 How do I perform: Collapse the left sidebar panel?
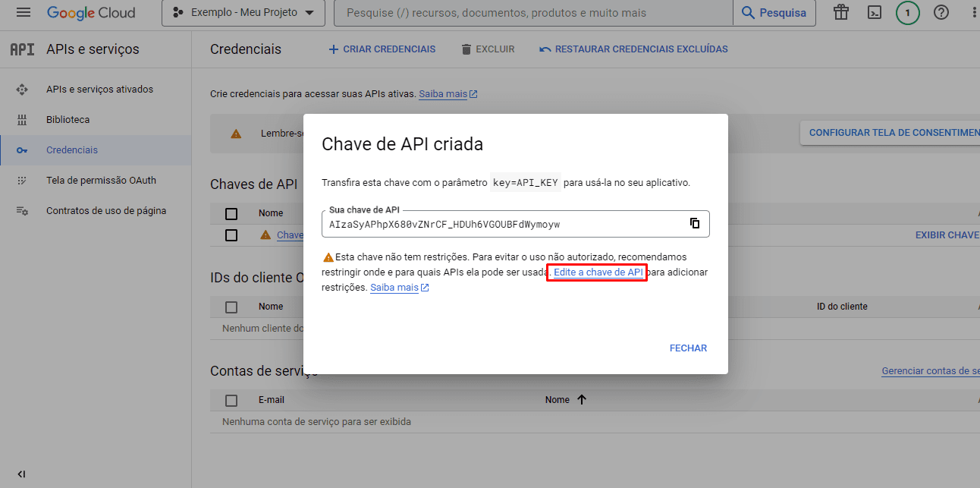pos(21,474)
